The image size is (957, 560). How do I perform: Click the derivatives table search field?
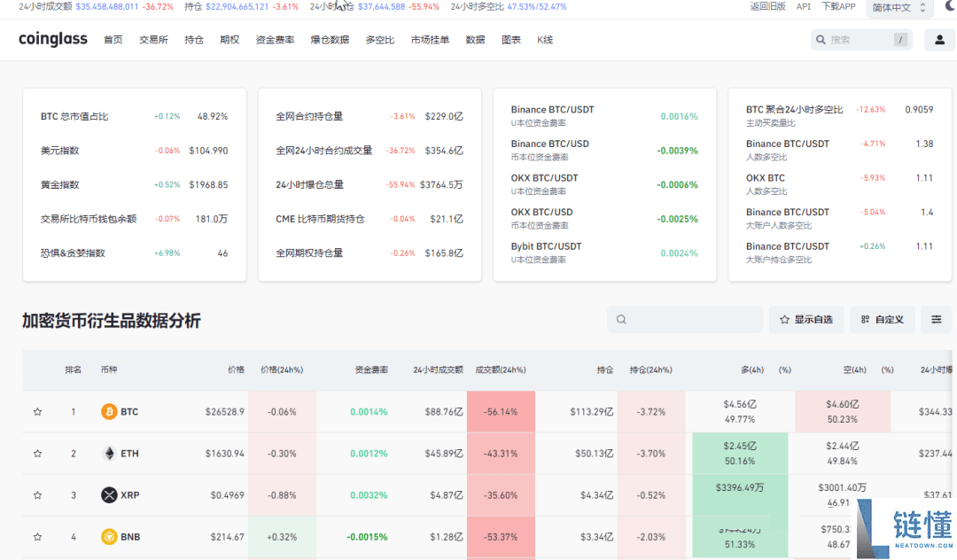(685, 320)
